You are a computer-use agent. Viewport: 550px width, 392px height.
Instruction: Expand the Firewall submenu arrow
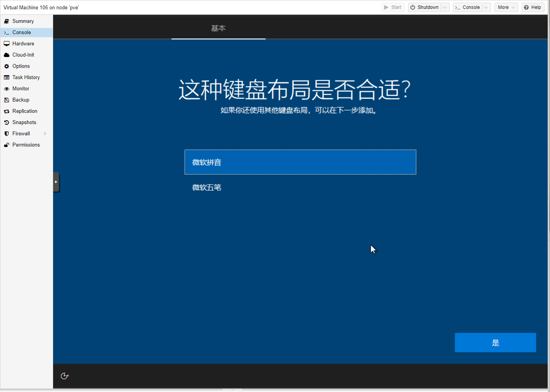(45, 134)
